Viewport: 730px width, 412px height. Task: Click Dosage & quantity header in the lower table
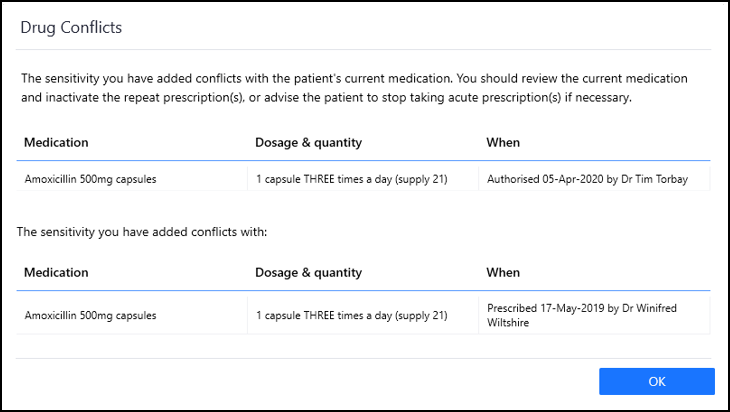[x=308, y=272]
